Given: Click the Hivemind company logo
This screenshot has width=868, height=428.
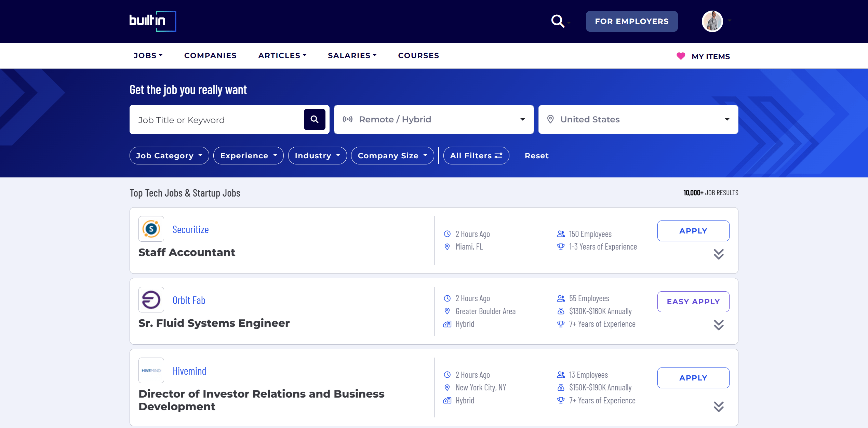Looking at the screenshot, I should (151, 371).
